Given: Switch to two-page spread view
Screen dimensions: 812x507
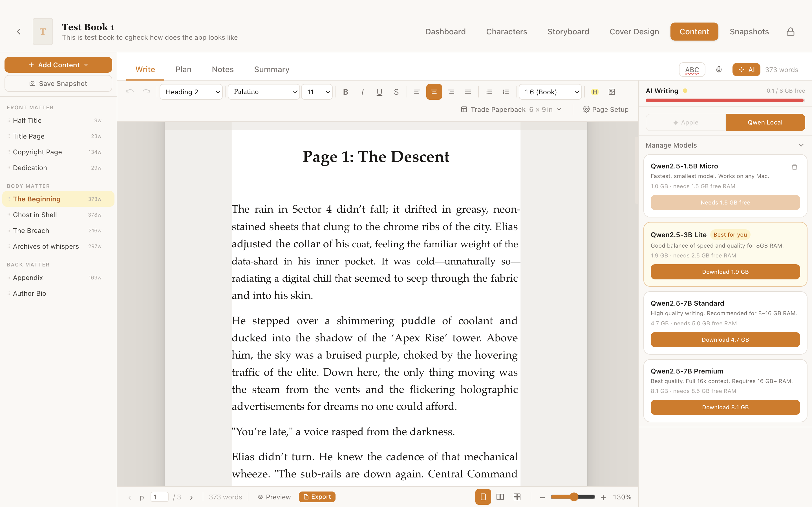Looking at the screenshot, I should pos(500,497).
